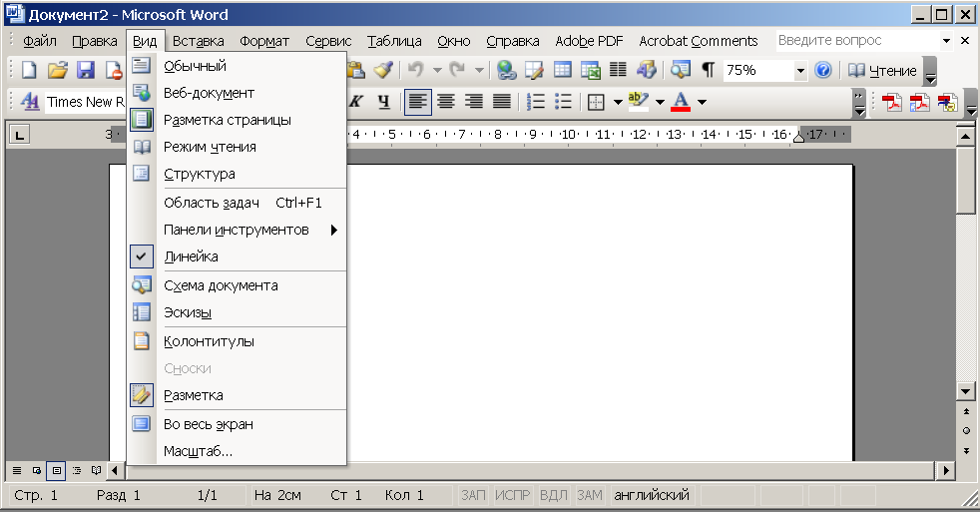The image size is (980, 512).
Task: Choose Режим чтения menu entry
Action: [237, 147]
